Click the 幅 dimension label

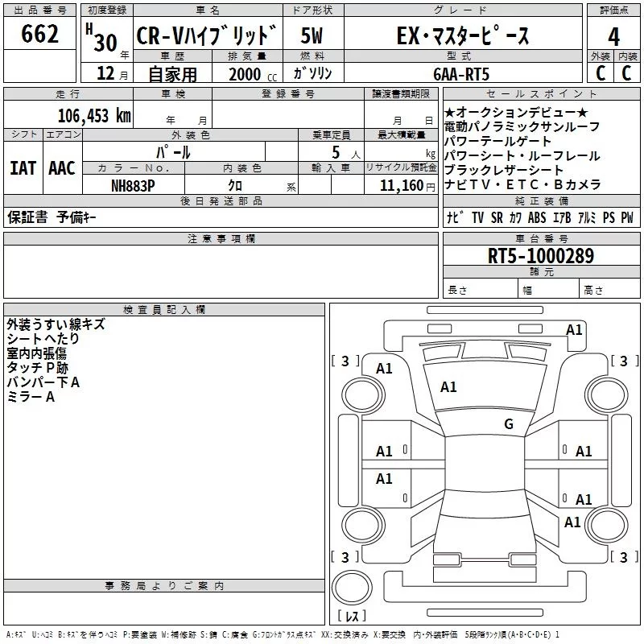(x=527, y=291)
